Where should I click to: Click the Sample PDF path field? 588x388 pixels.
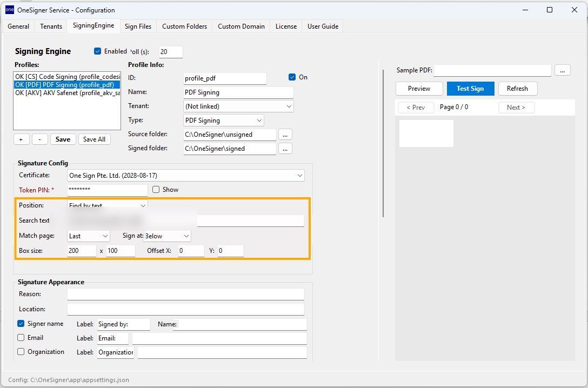(492, 70)
